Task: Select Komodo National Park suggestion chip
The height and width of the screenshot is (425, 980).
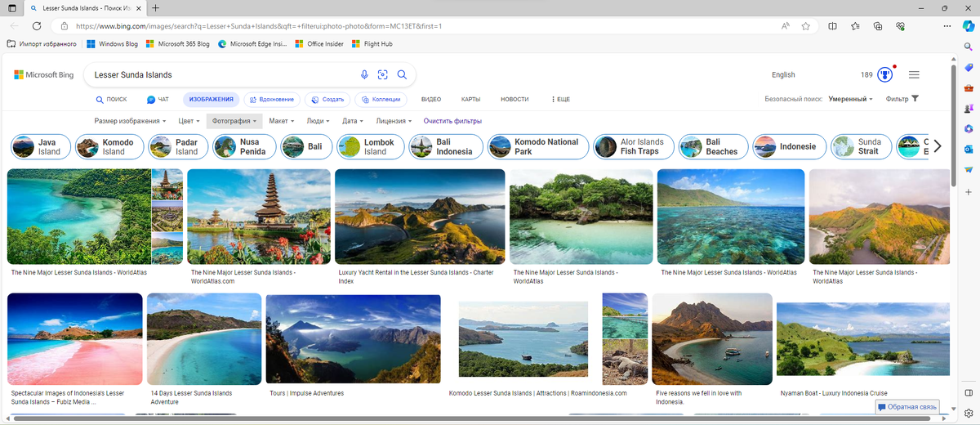Action: [x=538, y=146]
